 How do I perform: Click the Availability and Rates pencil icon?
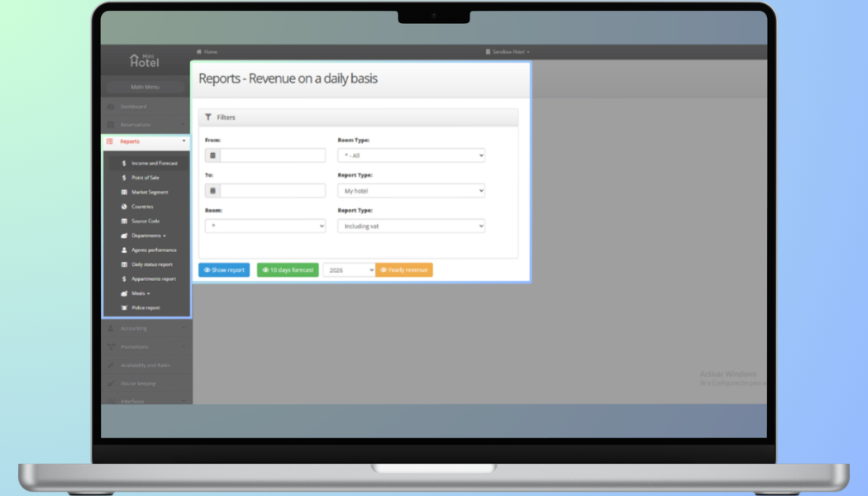point(111,365)
